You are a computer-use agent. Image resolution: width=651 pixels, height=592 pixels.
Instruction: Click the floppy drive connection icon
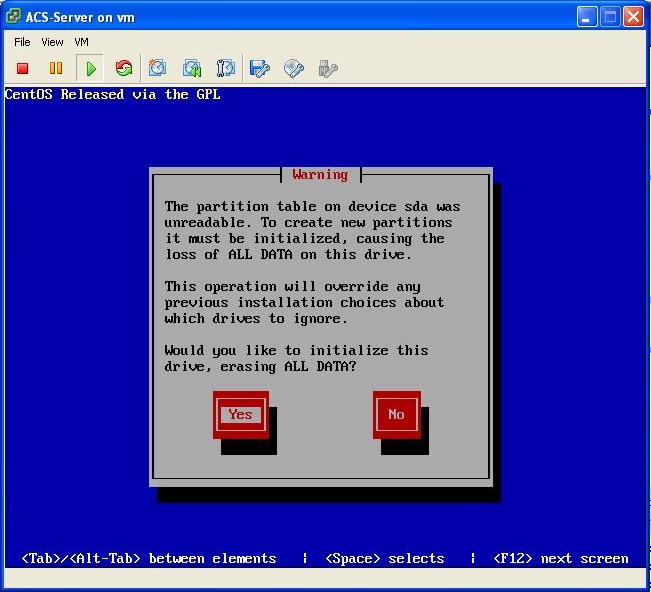coord(260,68)
